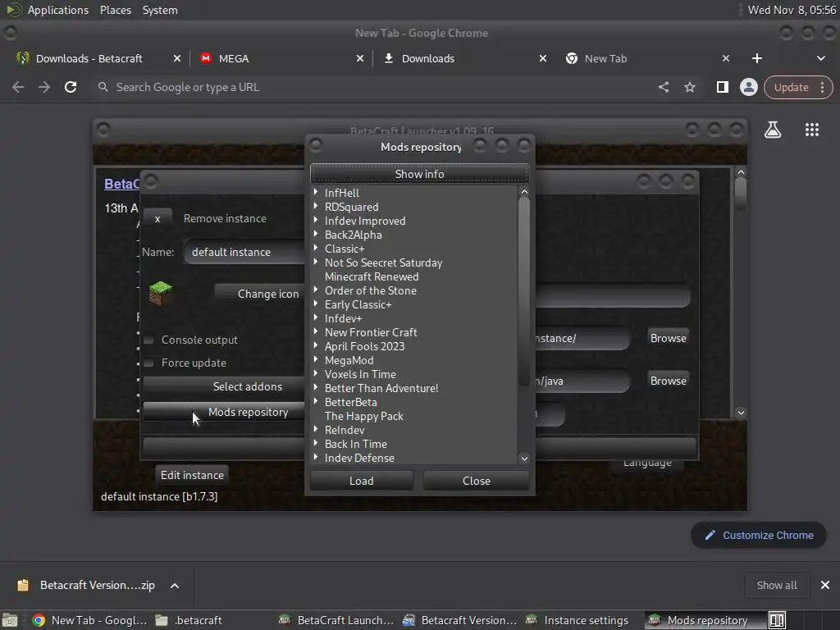
Task: Expand the Better Than Adventure! arrow
Action: tap(316, 387)
